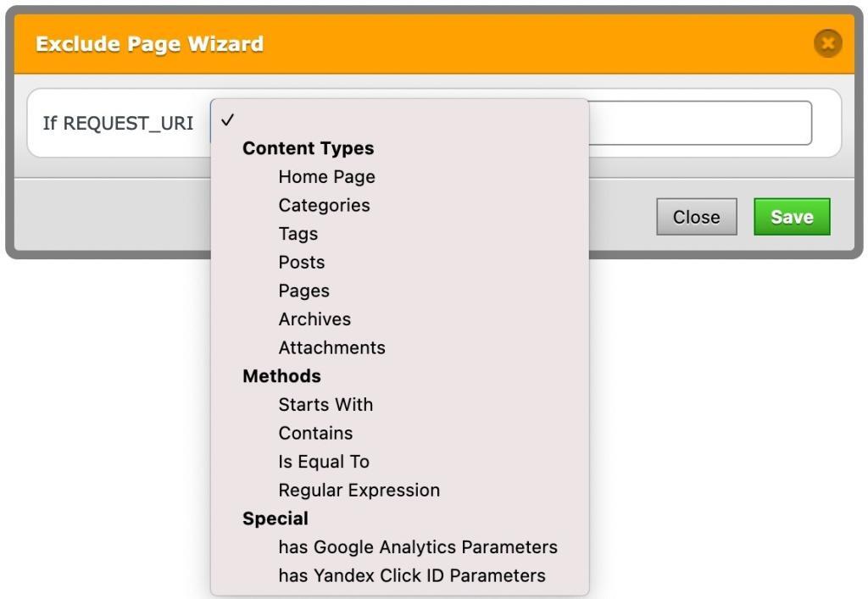Screen dimensions: 868x599
Task: Close the wizard with the orange X icon
Action: [827, 43]
